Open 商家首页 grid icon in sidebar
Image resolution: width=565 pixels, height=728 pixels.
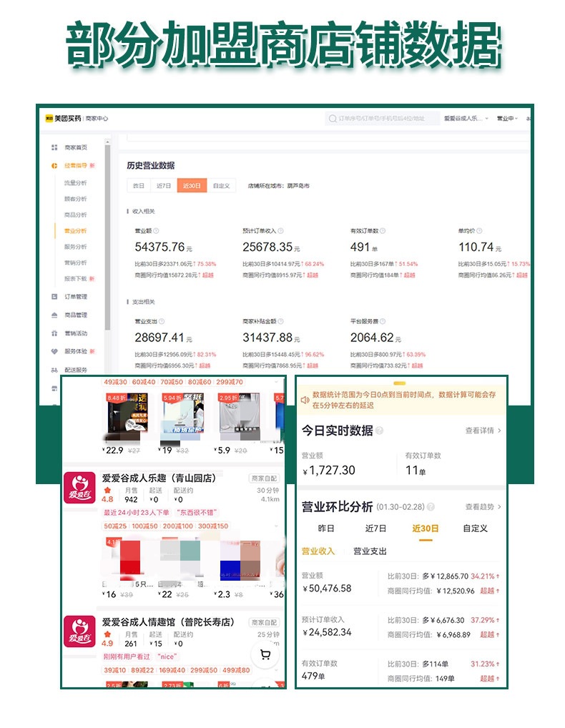tap(54, 147)
